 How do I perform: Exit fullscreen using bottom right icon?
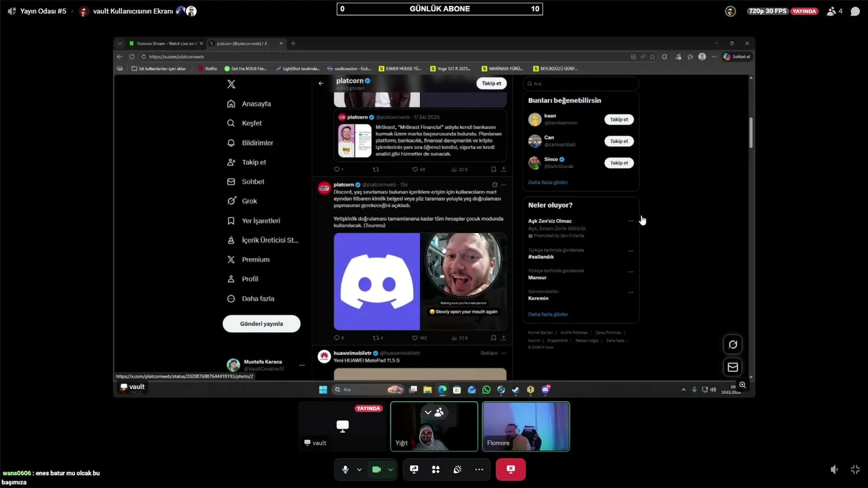pyautogui.click(x=855, y=469)
